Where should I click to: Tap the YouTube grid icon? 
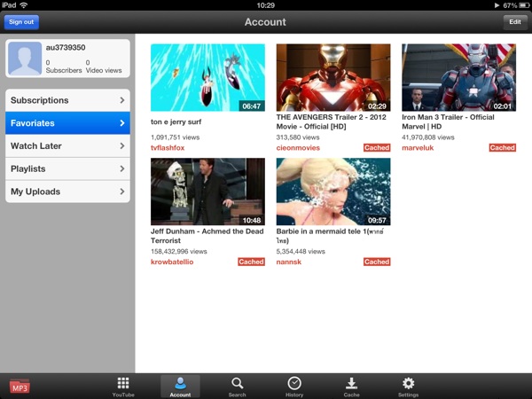click(x=123, y=383)
